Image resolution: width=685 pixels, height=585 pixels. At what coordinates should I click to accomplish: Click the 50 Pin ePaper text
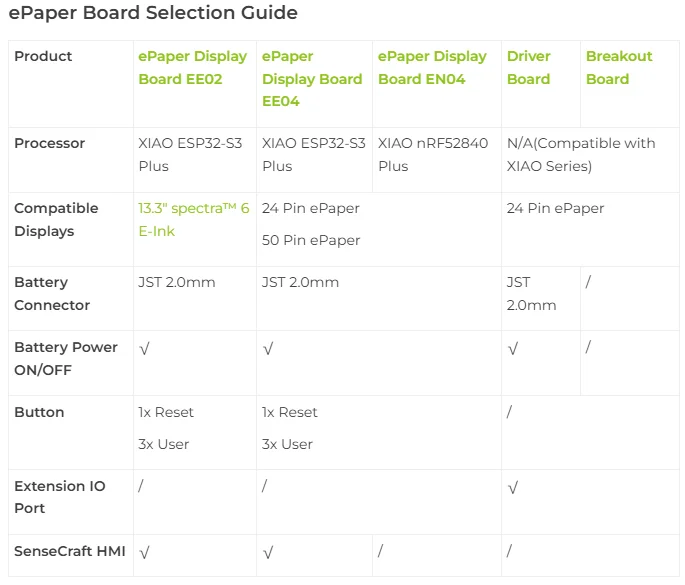pyautogui.click(x=311, y=240)
